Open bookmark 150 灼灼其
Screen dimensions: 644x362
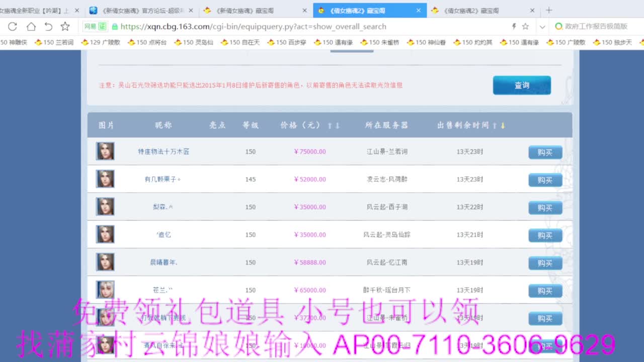point(472,42)
